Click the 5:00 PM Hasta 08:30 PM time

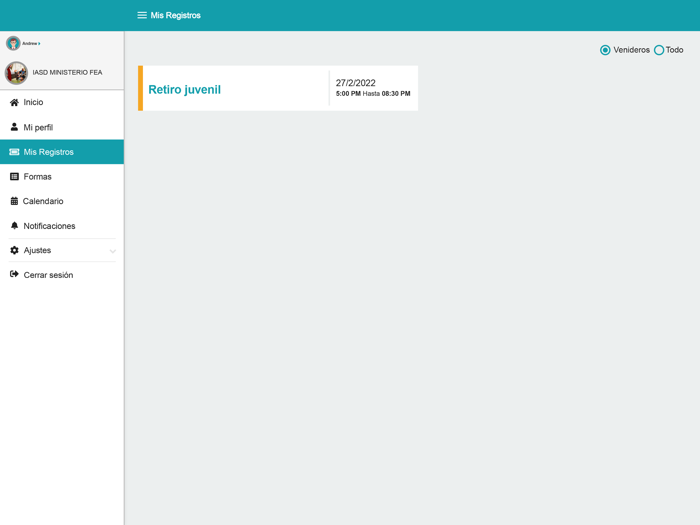373,94
